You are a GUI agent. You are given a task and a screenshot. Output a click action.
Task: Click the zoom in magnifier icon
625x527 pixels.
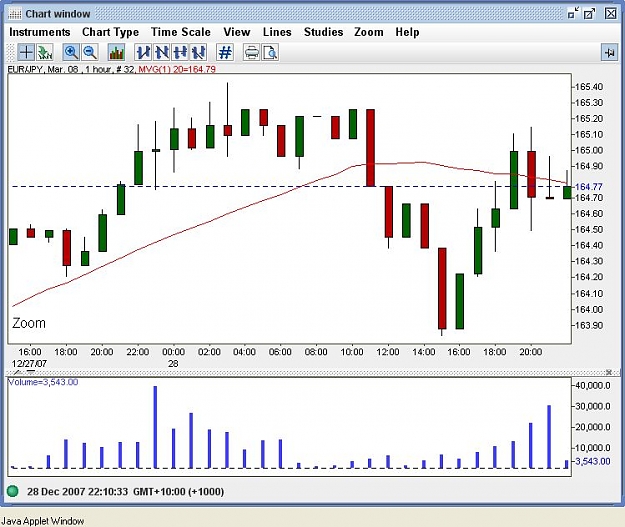point(71,52)
